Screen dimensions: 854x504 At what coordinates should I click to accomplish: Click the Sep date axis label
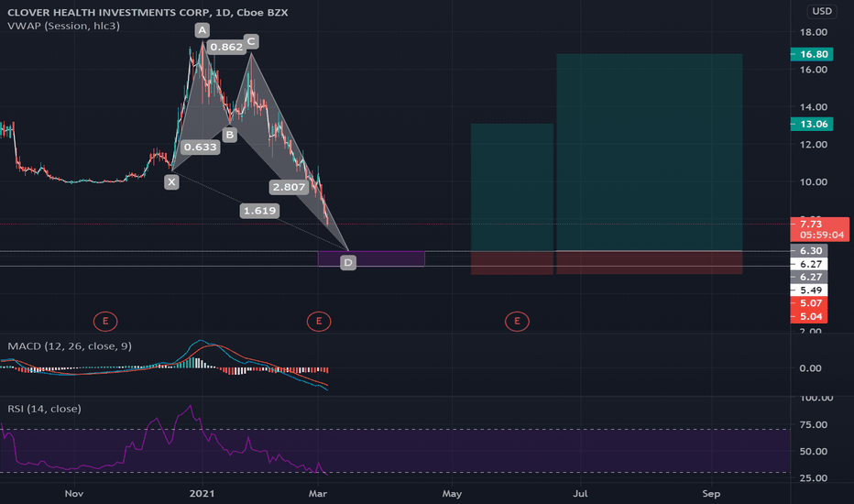pos(711,494)
